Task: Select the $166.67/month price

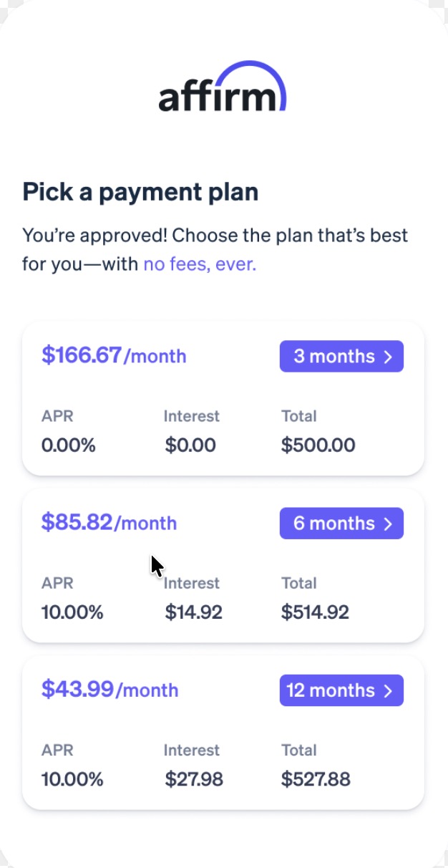Action: (x=114, y=355)
